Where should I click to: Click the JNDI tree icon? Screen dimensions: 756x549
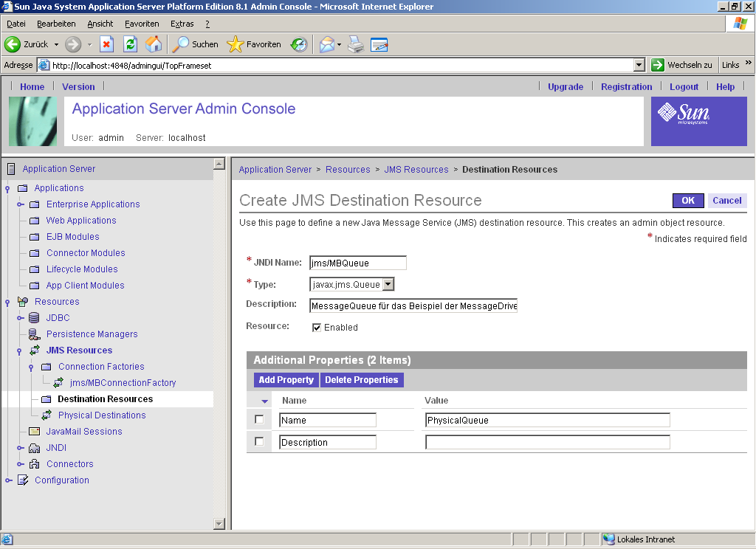coord(34,448)
